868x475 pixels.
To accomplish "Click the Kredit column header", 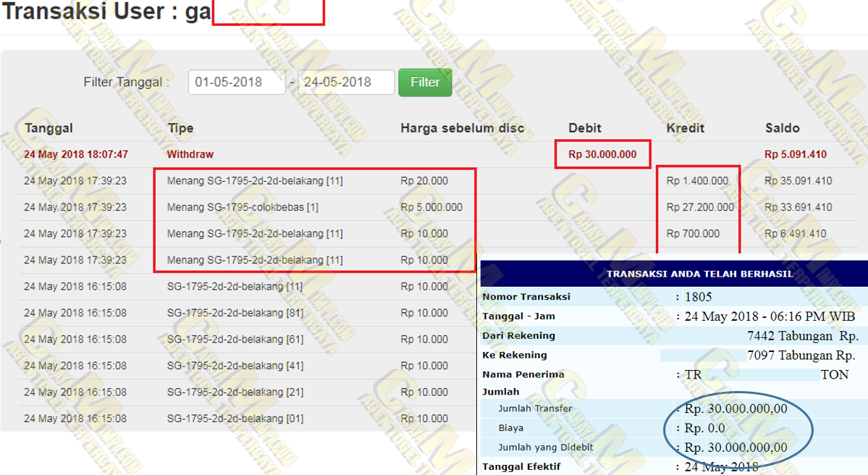I will pyautogui.click(x=685, y=128).
